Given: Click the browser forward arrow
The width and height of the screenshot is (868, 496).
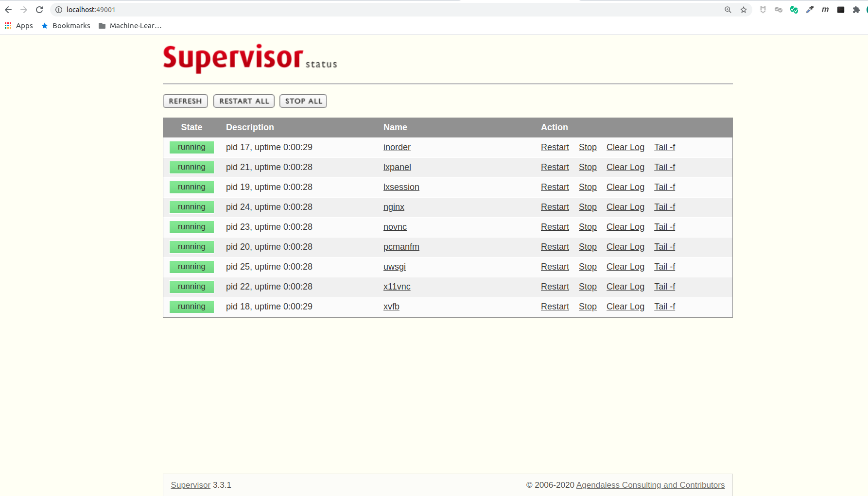Looking at the screenshot, I should pyautogui.click(x=24, y=10).
